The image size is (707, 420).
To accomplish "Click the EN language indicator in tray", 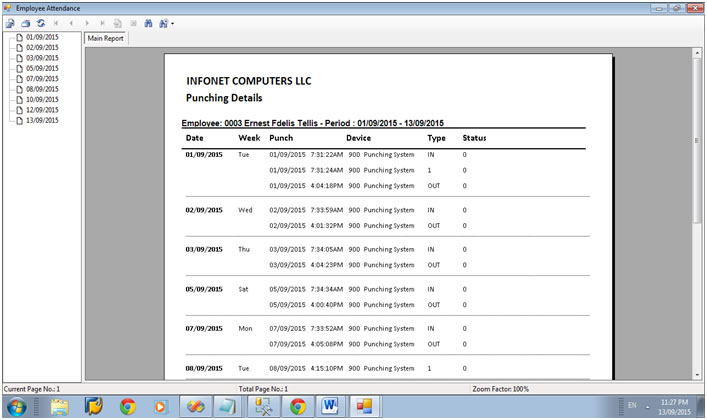I will click(632, 406).
